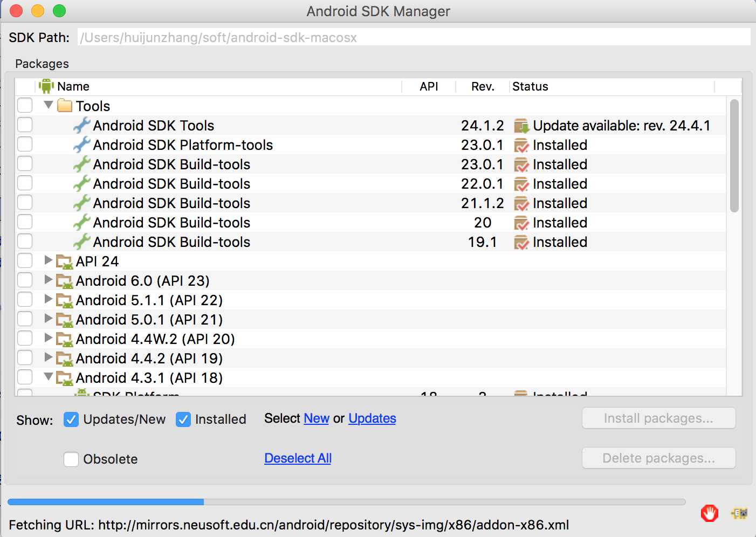756x537 pixels.
Task: Click installed status icon for Build-tools 22.0.1
Action: click(x=521, y=184)
